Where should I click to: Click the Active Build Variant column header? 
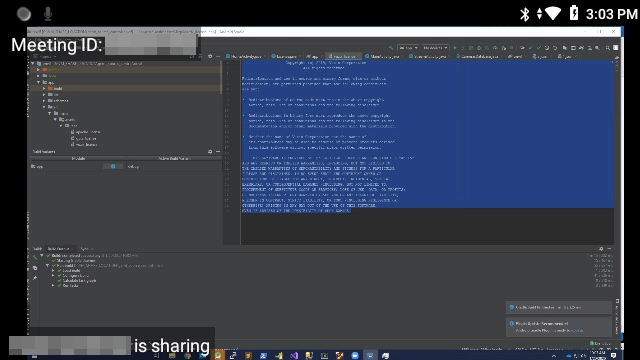tap(174, 158)
